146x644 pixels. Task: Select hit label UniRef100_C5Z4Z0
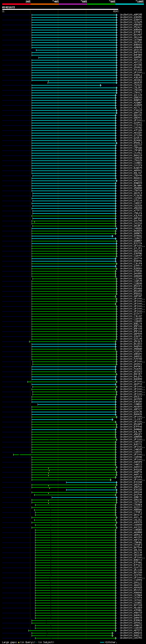(x=131, y=85)
